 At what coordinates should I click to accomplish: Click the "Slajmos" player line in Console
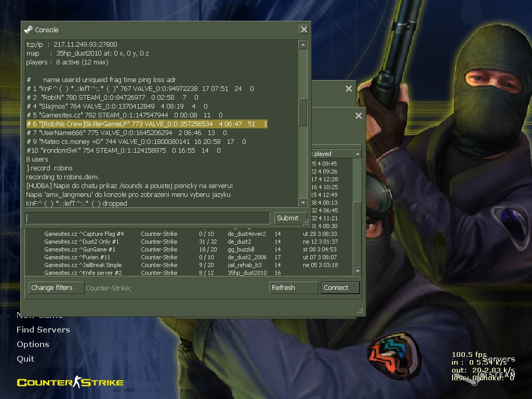pos(117,106)
